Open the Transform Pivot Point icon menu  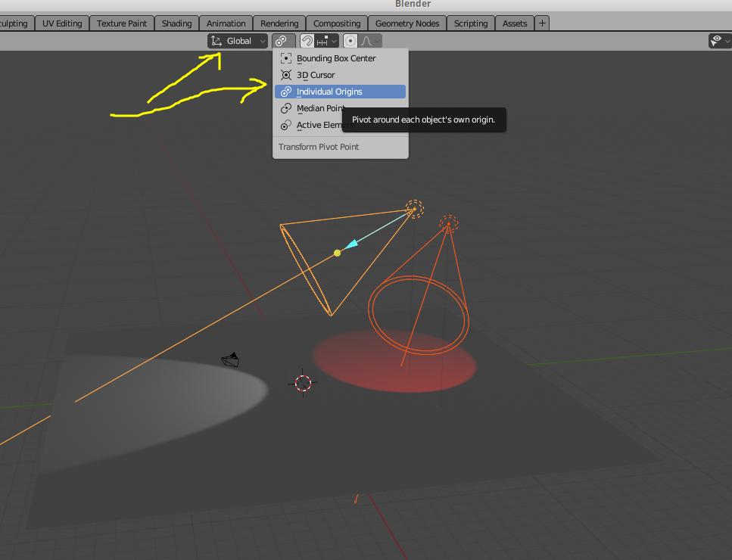[x=282, y=41]
